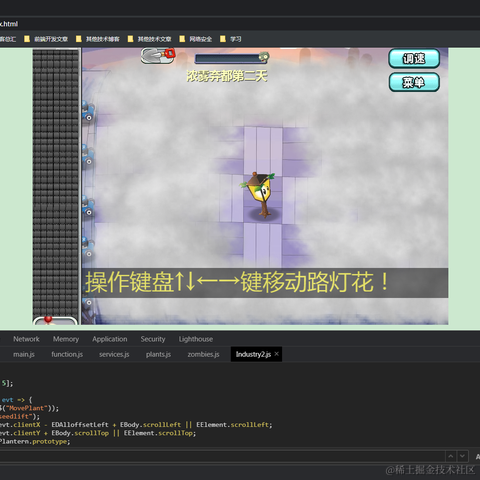Screen dimensions: 480x480
Task: Switch to the Network DevTools tab
Action: 26,339
